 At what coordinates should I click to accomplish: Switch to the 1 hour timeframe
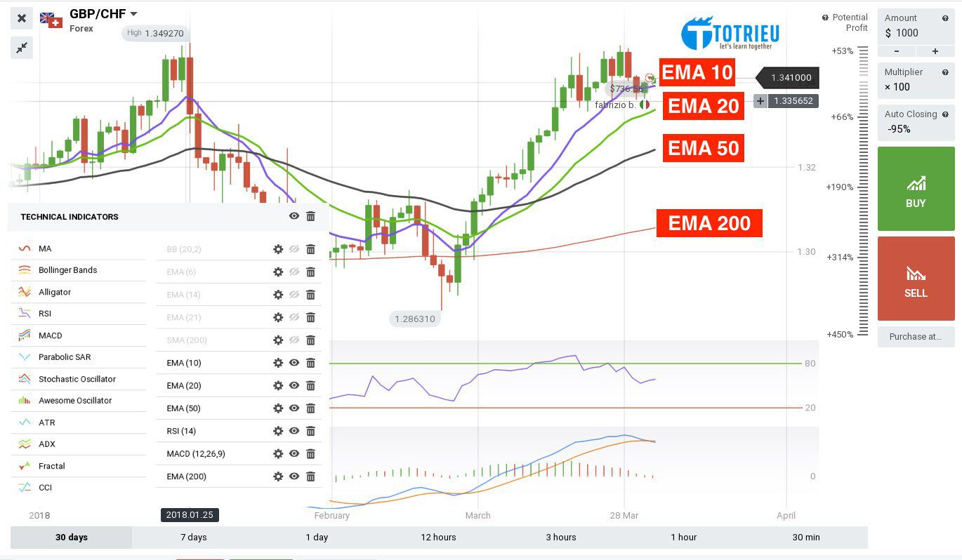point(683,538)
